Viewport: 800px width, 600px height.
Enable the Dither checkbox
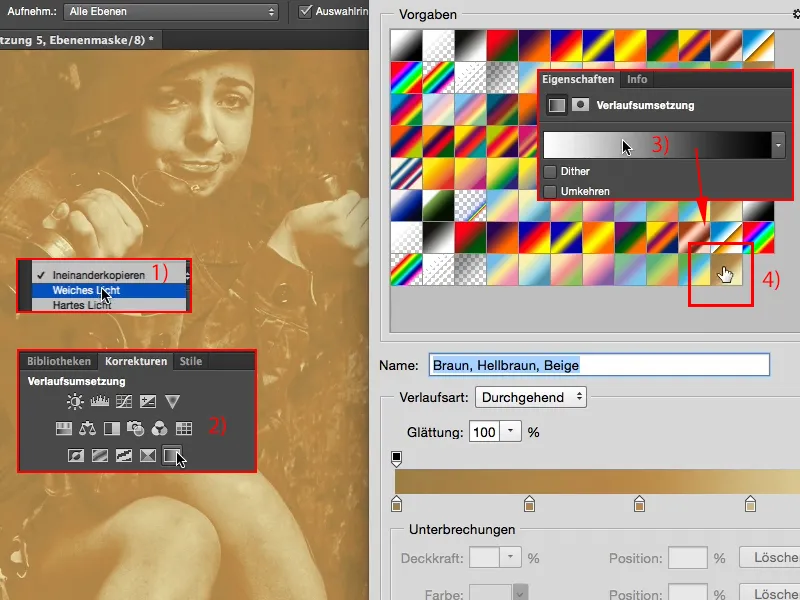click(x=550, y=171)
